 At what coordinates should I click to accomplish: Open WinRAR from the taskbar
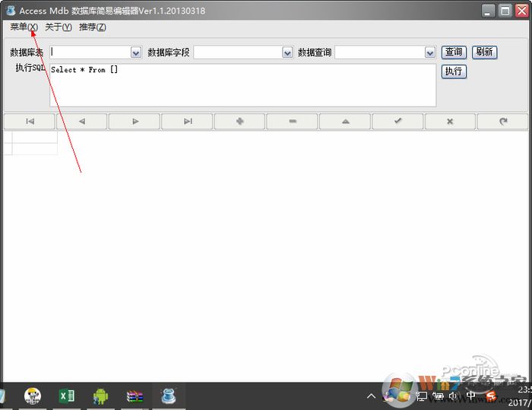coord(135,396)
